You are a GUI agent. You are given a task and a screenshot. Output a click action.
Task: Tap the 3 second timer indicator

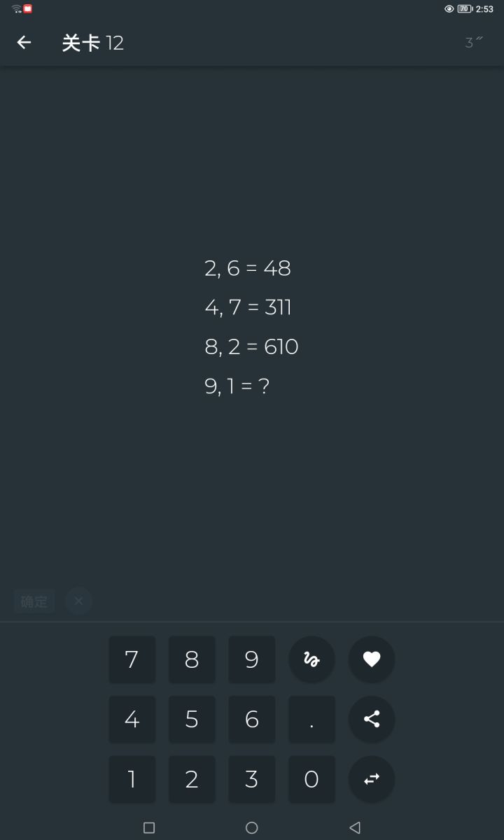(473, 43)
